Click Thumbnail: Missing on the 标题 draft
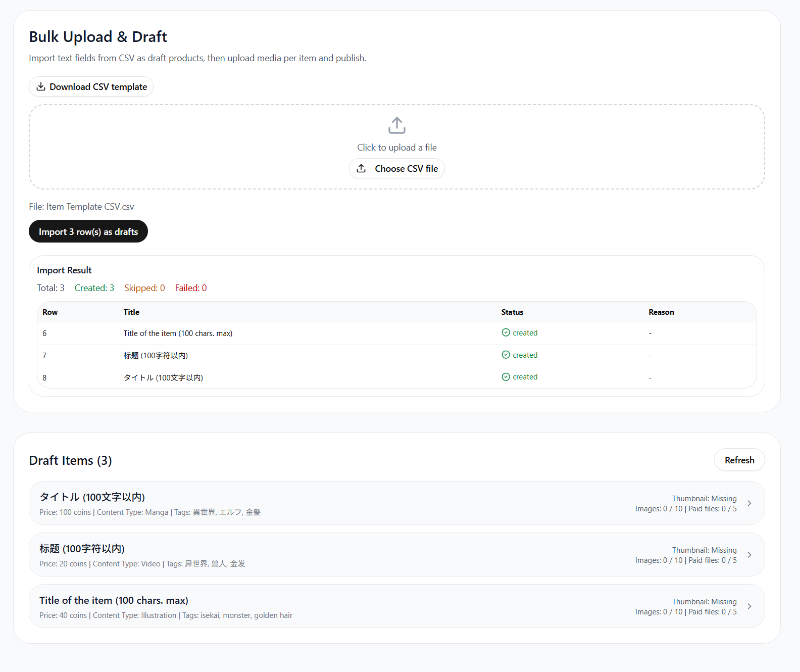 (x=704, y=550)
